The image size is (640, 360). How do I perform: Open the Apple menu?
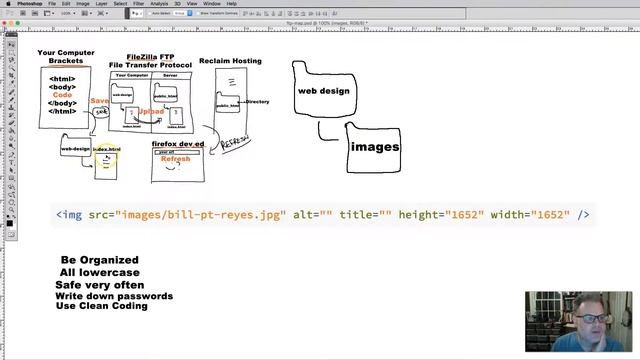click(8, 3)
